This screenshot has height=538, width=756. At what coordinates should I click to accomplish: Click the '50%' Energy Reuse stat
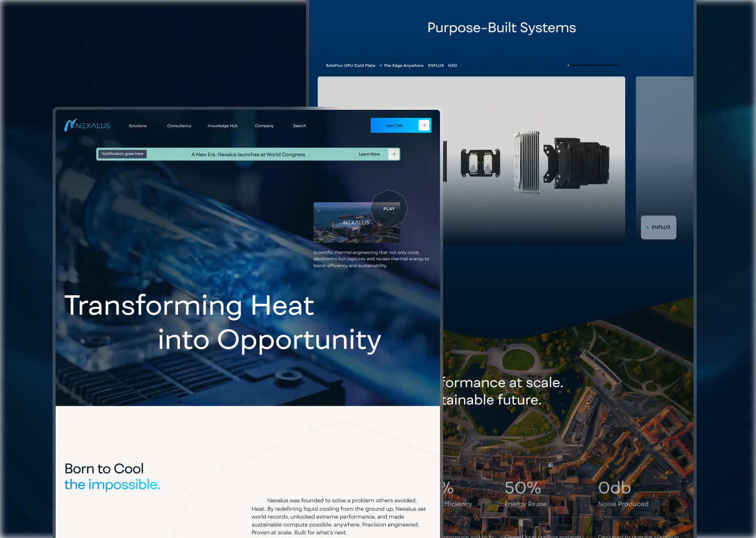point(522,488)
